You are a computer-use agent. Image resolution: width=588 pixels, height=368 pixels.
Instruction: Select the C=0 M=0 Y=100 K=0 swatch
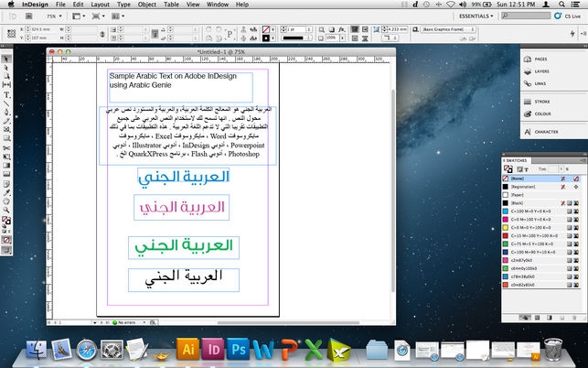tap(542, 228)
